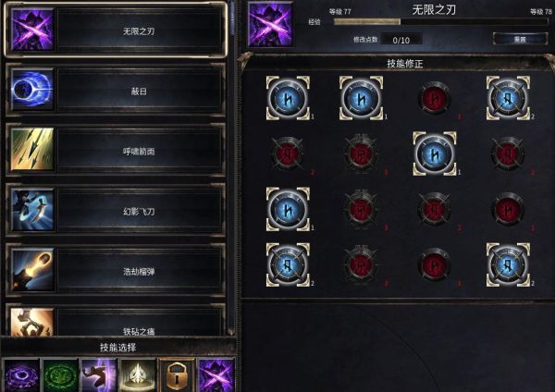Toggle blue rune modifier in second row
555x392 pixels.
pyautogui.click(x=435, y=153)
